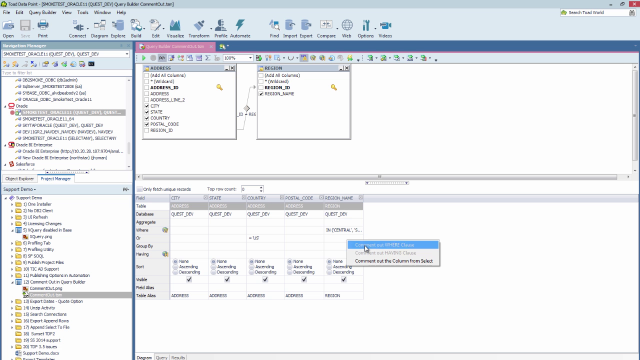The height and width of the screenshot is (360, 640).
Task: Open the Automate tool
Action: coord(240,29)
